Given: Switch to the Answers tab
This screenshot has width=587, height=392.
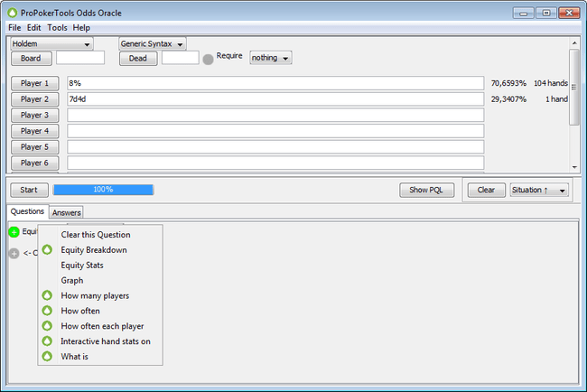Looking at the screenshot, I should point(66,212).
